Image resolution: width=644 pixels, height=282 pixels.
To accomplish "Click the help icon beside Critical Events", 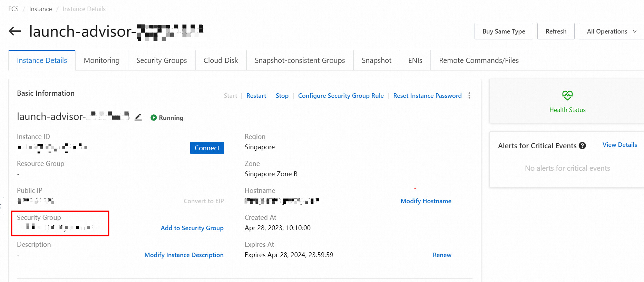I will [x=582, y=146].
